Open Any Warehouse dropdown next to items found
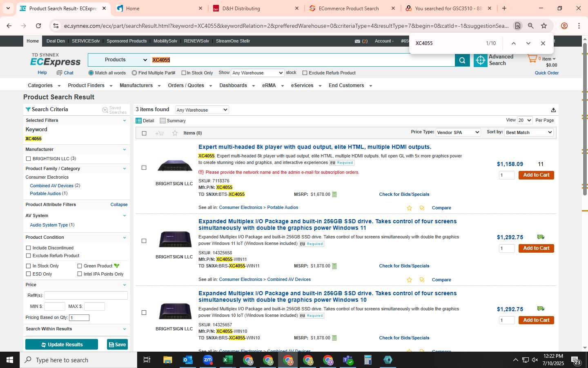Image resolution: width=588 pixels, height=368 pixels. [x=202, y=110]
